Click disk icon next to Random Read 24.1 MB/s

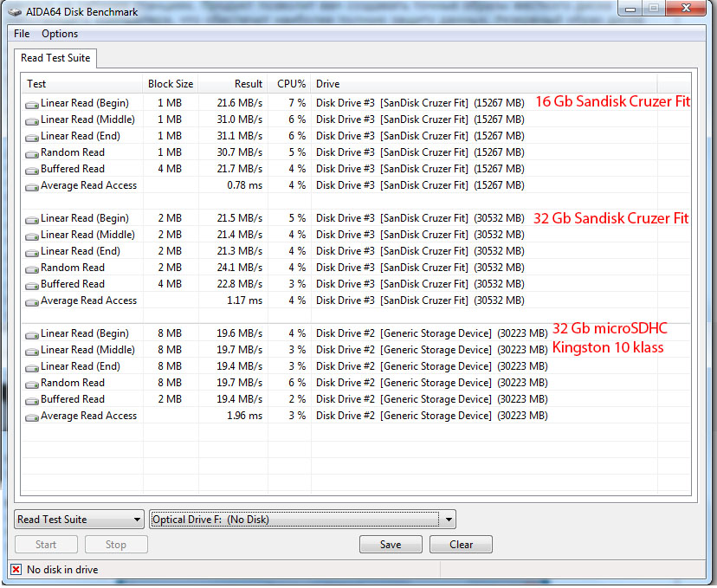32,268
